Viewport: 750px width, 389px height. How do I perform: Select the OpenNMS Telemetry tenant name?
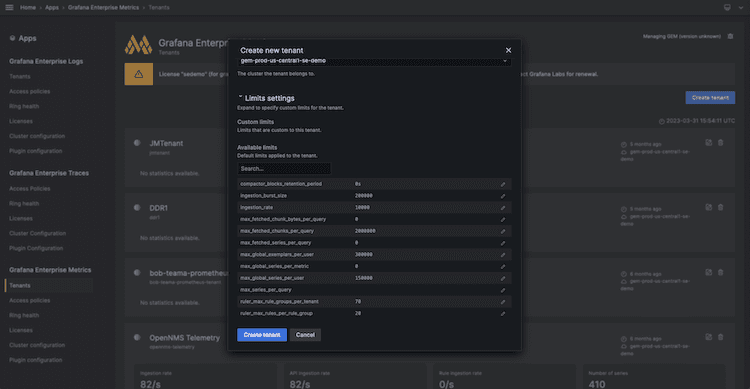pyautogui.click(x=185, y=337)
